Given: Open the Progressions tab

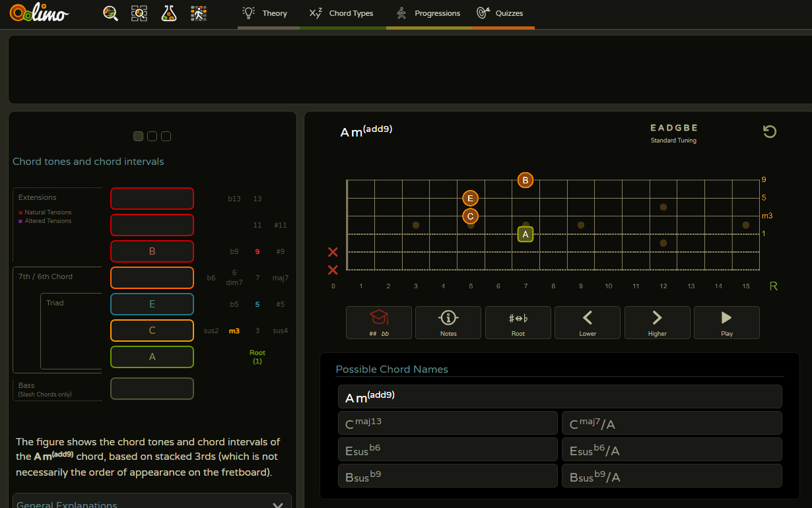Looking at the screenshot, I should click(429, 13).
